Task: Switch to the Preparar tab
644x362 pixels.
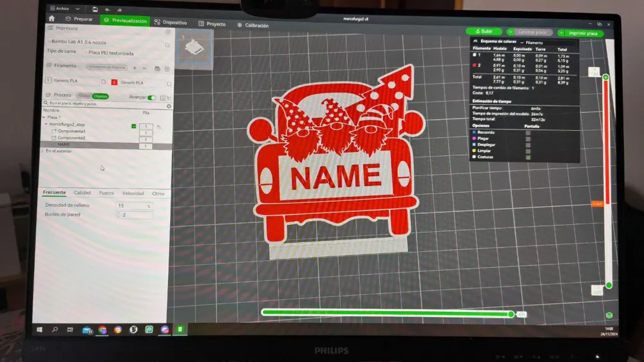Action: 79,19
